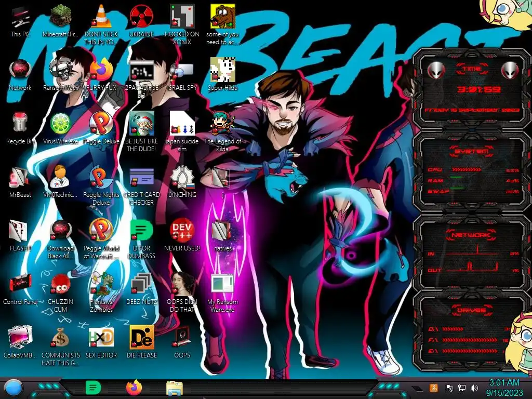Open the UKRAINE radiation icon

tap(141, 16)
